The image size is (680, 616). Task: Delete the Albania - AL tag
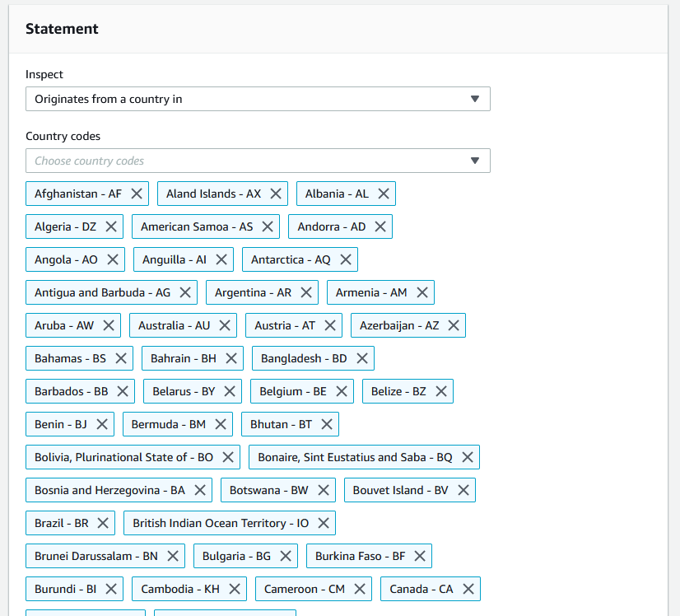(384, 194)
